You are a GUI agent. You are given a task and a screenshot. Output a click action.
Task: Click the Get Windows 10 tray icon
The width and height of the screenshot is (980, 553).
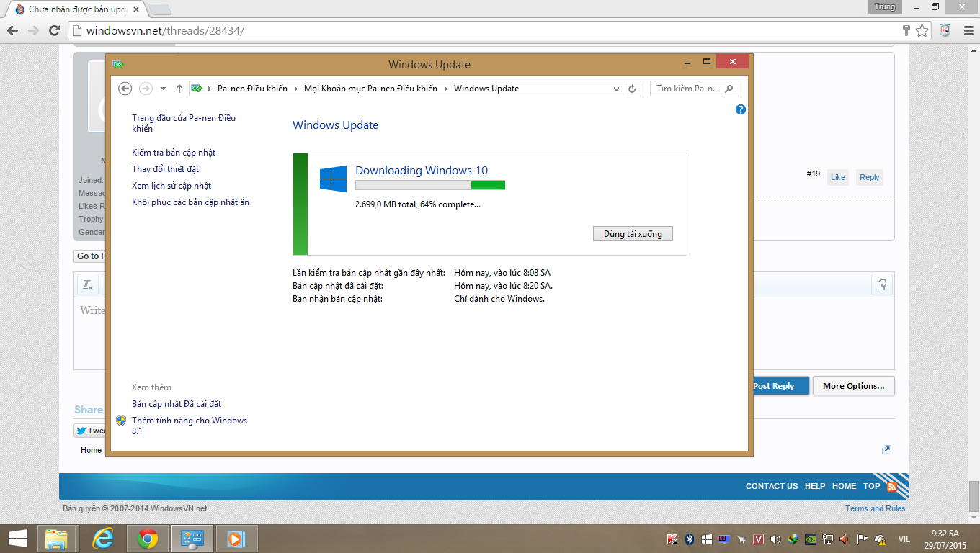[707, 539]
